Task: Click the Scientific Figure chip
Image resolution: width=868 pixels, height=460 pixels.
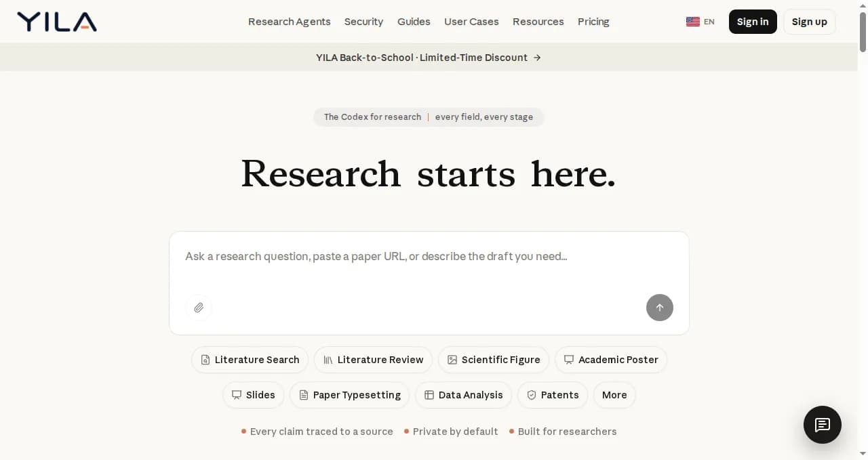Action: pyautogui.click(x=494, y=360)
